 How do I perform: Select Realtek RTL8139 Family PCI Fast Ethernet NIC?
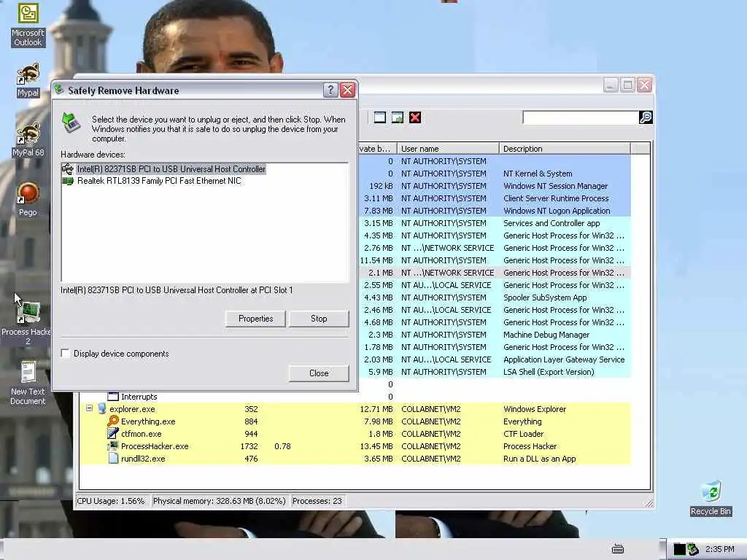click(x=159, y=181)
